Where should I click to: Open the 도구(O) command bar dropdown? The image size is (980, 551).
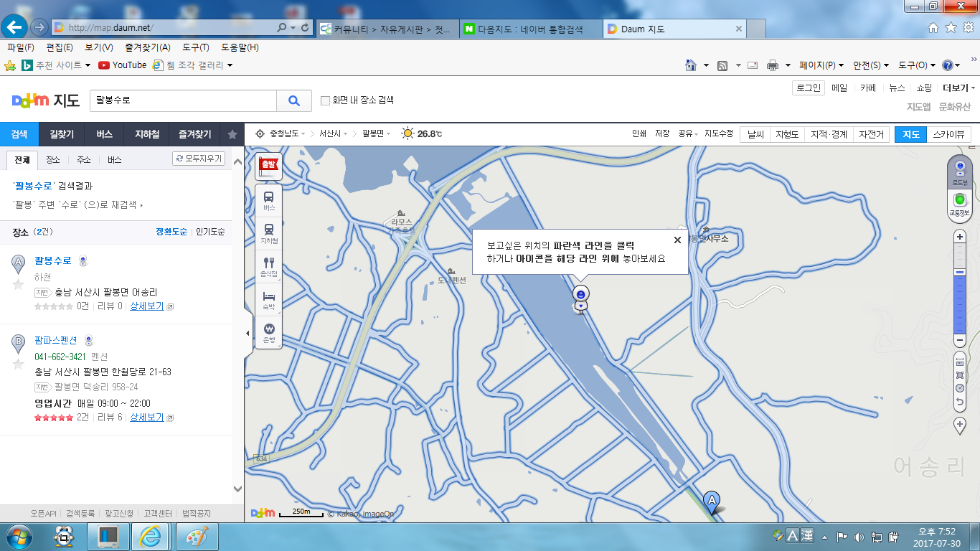(x=917, y=65)
